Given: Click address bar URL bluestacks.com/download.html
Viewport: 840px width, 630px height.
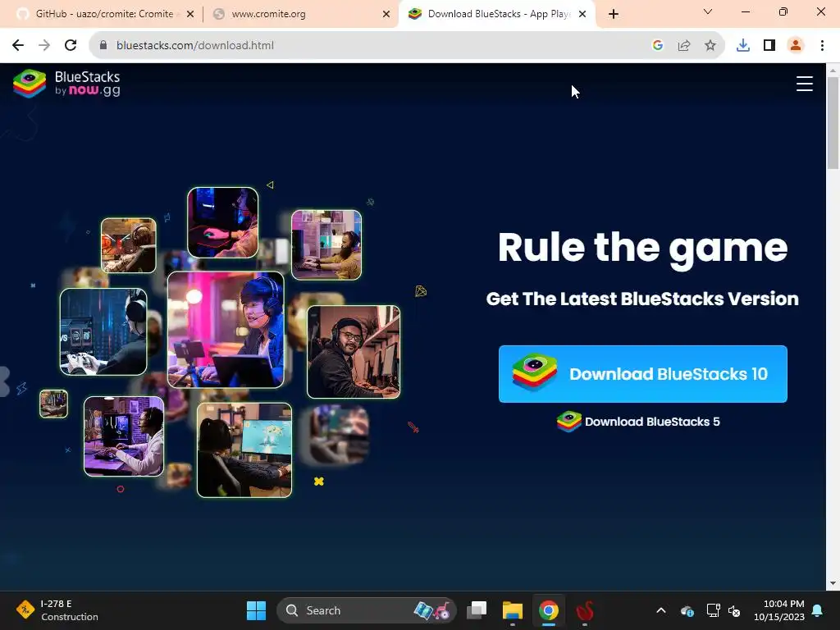Looking at the screenshot, I should click(x=195, y=46).
